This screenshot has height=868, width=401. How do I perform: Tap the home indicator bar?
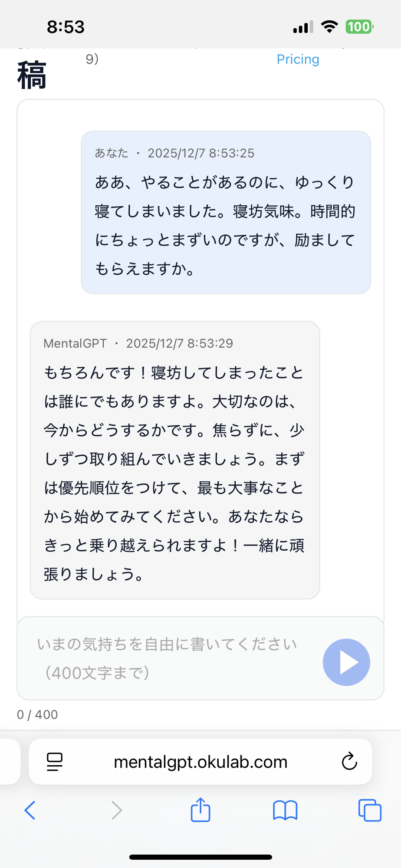pyautogui.click(x=200, y=857)
